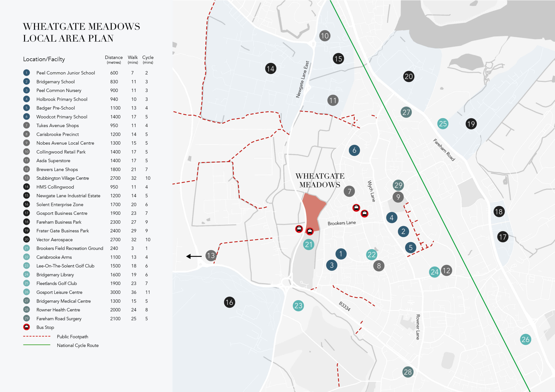Click map marker 23 Lee-On-The-Solent Golf Club
Viewport: 555px width, 392px height.
click(298, 306)
